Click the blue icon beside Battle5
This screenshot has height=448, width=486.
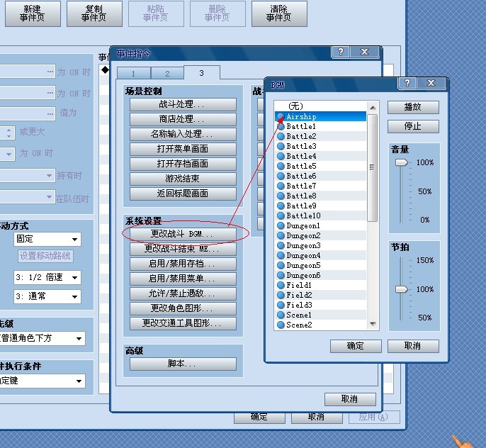(x=281, y=166)
